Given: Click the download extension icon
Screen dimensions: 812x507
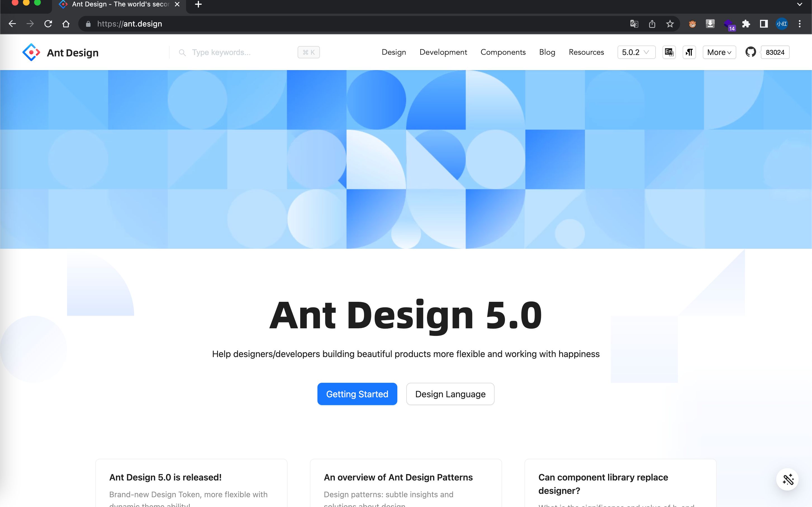Looking at the screenshot, I should (710, 24).
